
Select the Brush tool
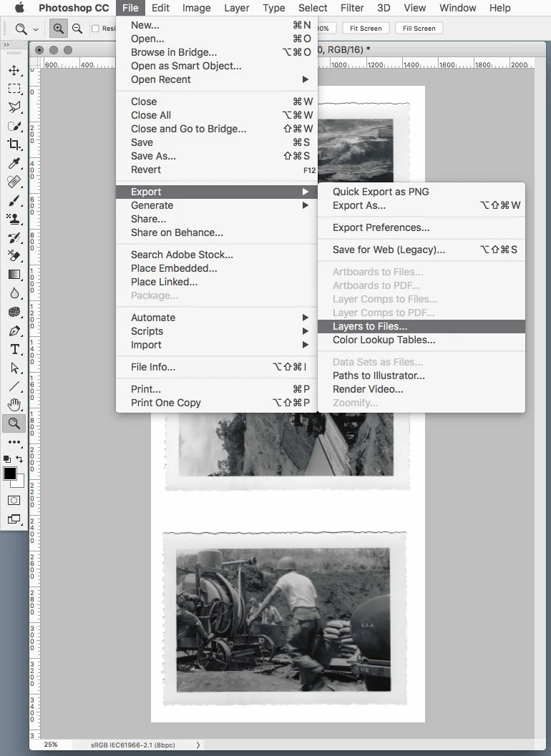click(14, 200)
